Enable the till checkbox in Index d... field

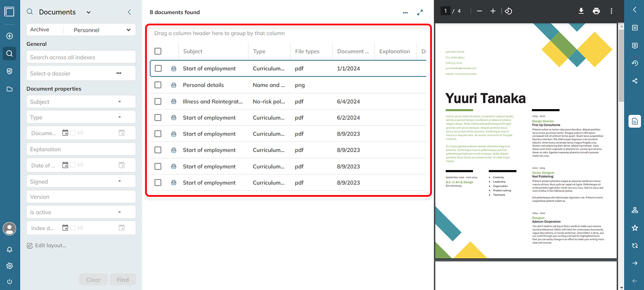pyautogui.click(x=73, y=228)
